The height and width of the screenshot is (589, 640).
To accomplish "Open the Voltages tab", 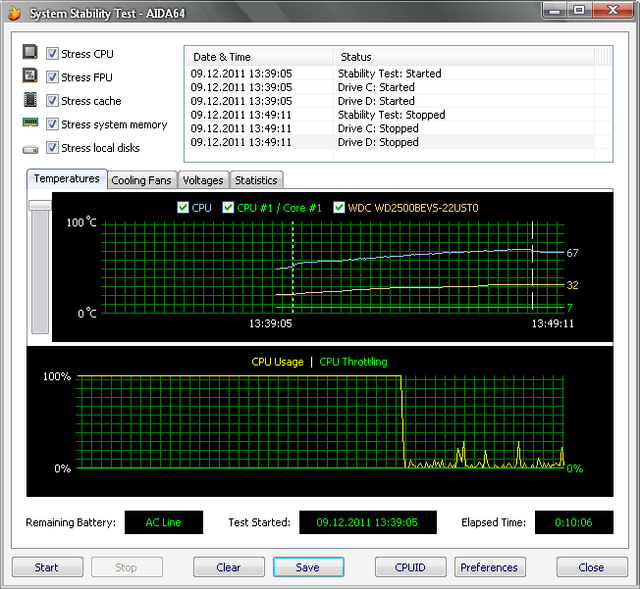I will pos(203,180).
